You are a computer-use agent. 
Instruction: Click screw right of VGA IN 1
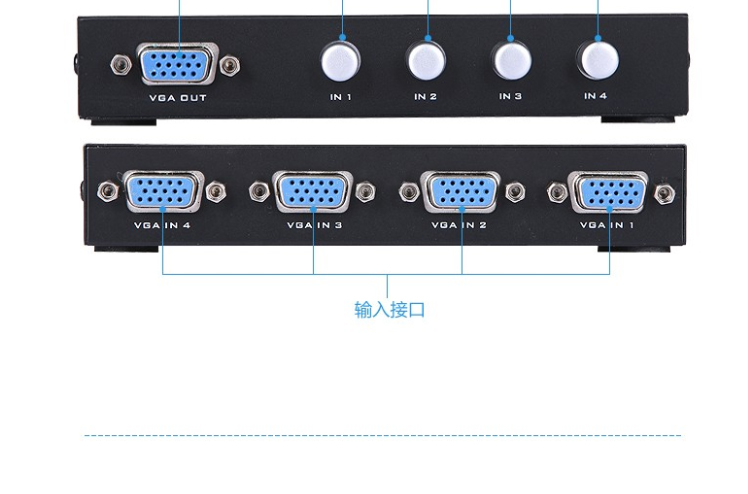click(665, 194)
